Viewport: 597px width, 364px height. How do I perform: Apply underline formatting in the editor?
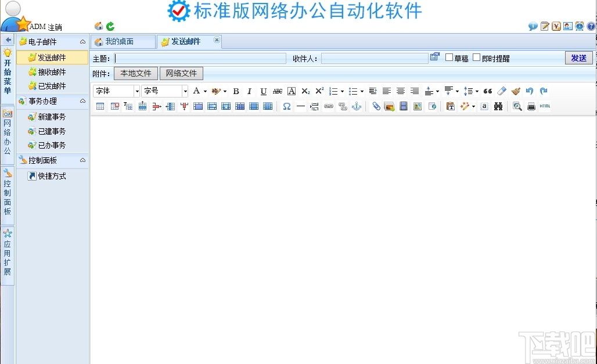264,91
